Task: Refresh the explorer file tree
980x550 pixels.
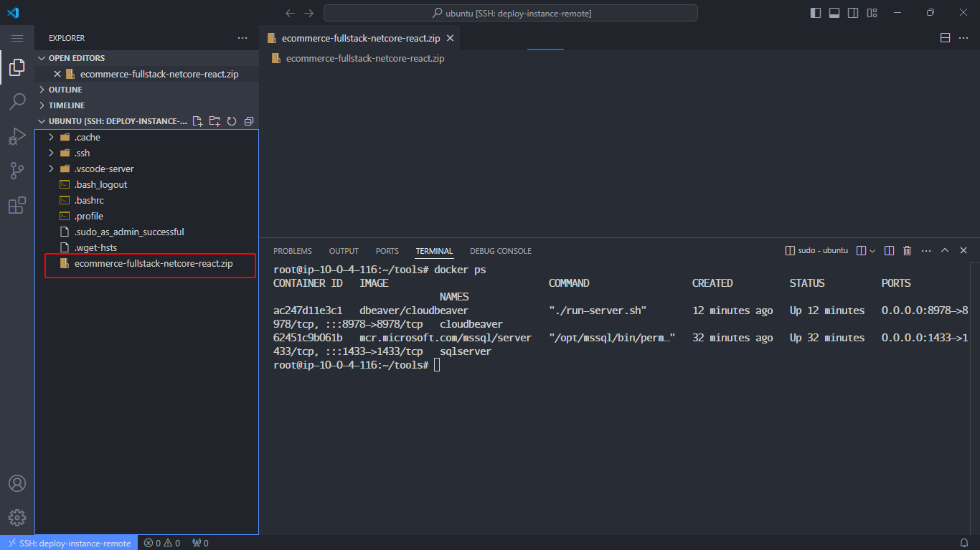Action: [232, 121]
